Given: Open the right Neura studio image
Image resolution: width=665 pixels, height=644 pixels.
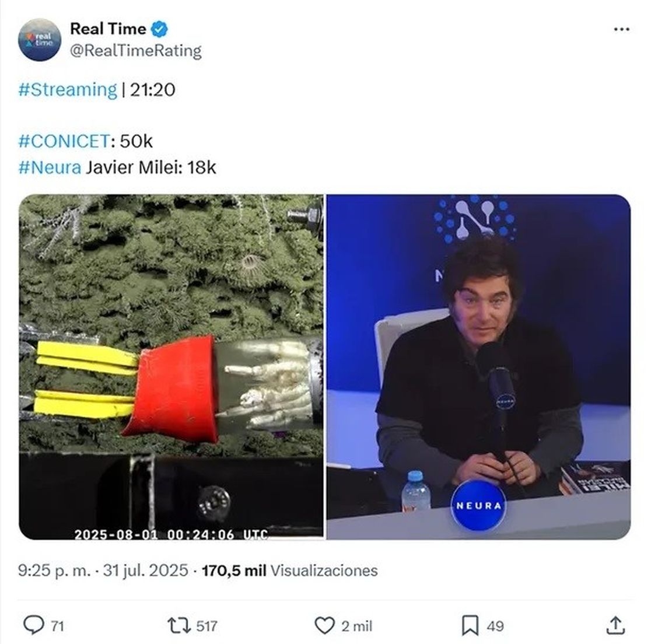Looking at the screenshot, I should (478, 367).
